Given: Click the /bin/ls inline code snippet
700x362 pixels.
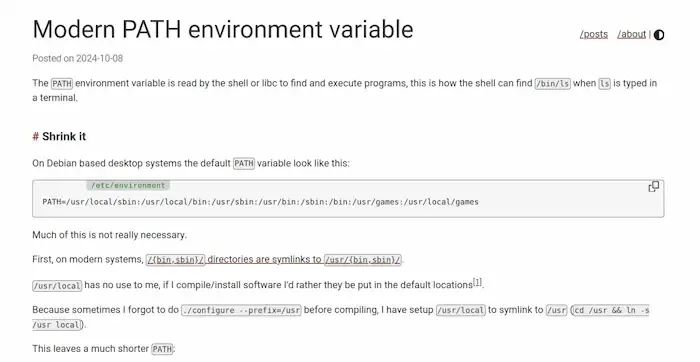Looking at the screenshot, I should click(x=553, y=83).
